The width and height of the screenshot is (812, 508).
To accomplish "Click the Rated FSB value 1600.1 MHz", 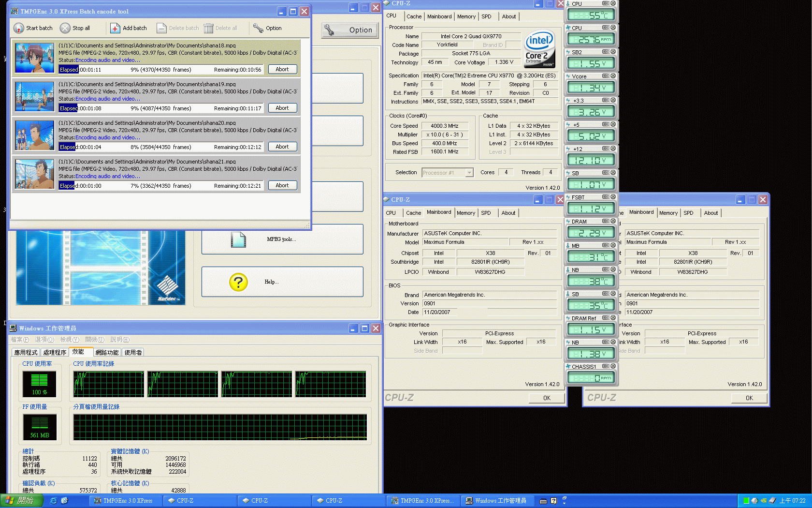I will coord(444,152).
